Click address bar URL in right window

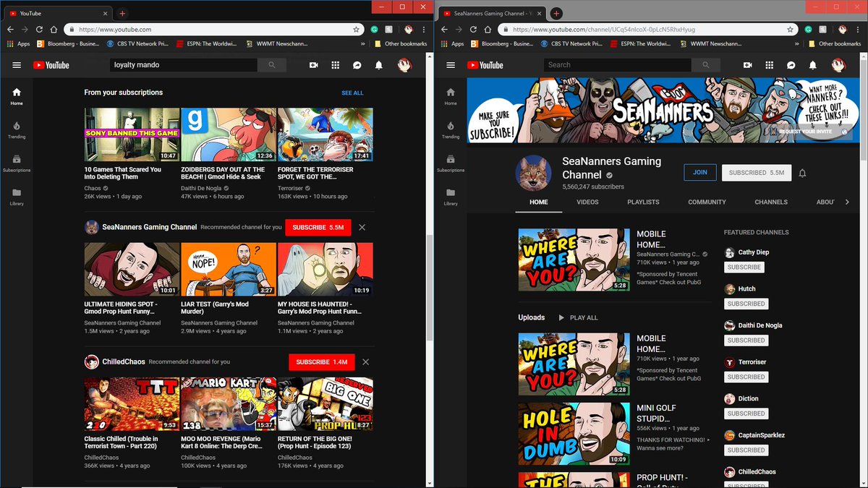click(604, 30)
